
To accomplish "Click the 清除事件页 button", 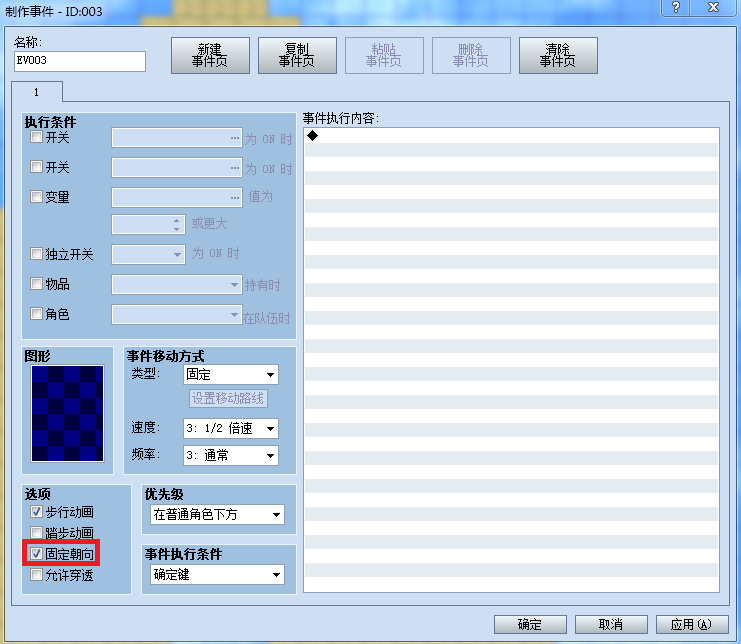I will point(558,56).
